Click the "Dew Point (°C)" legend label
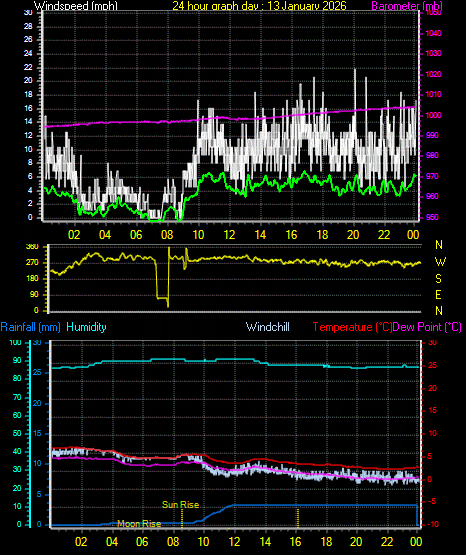 [427, 327]
